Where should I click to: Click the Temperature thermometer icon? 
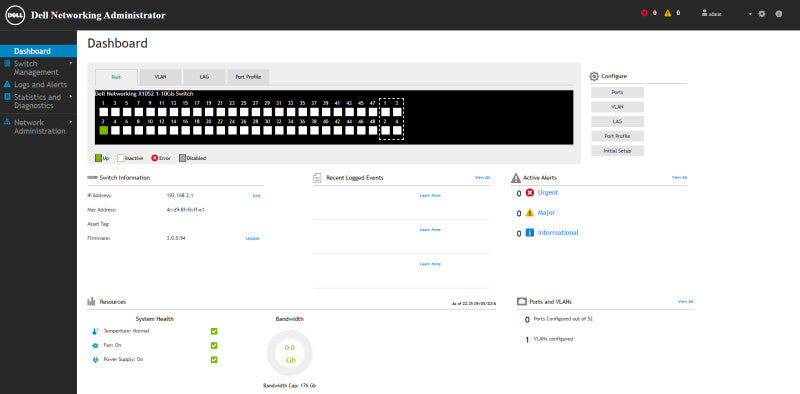95,331
